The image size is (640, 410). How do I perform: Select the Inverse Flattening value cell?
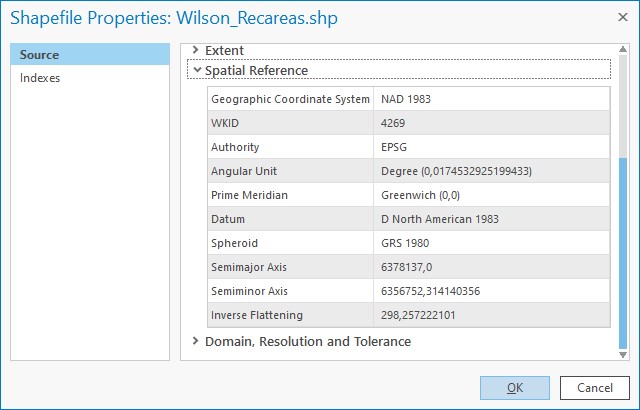[x=490, y=315]
